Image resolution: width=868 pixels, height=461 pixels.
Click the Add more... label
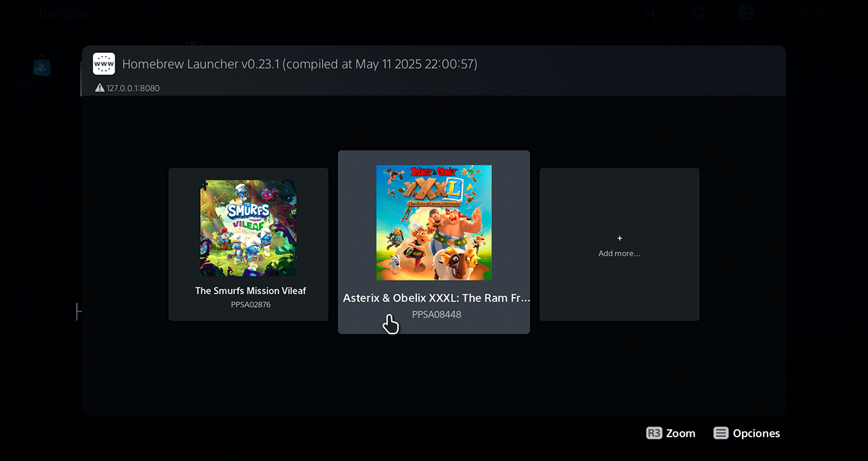pyautogui.click(x=619, y=254)
